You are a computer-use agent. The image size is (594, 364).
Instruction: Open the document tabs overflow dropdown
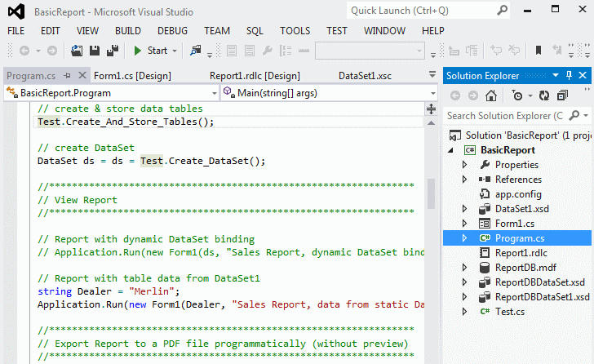click(x=432, y=74)
